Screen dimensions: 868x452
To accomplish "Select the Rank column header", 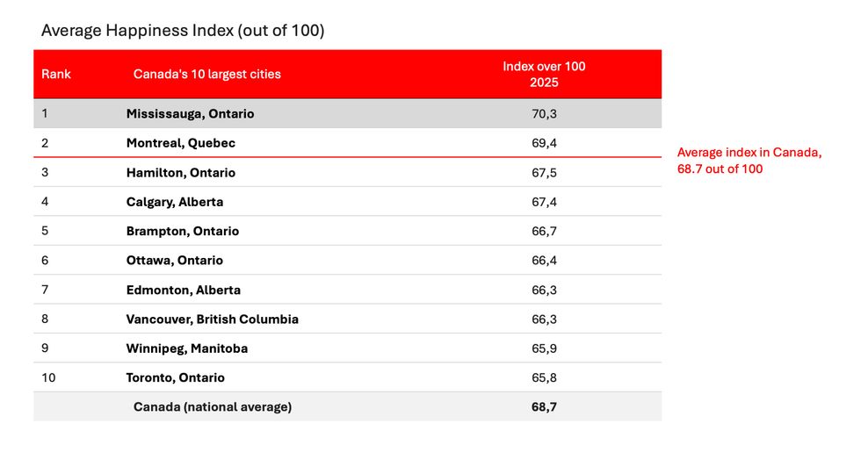I will [56, 75].
